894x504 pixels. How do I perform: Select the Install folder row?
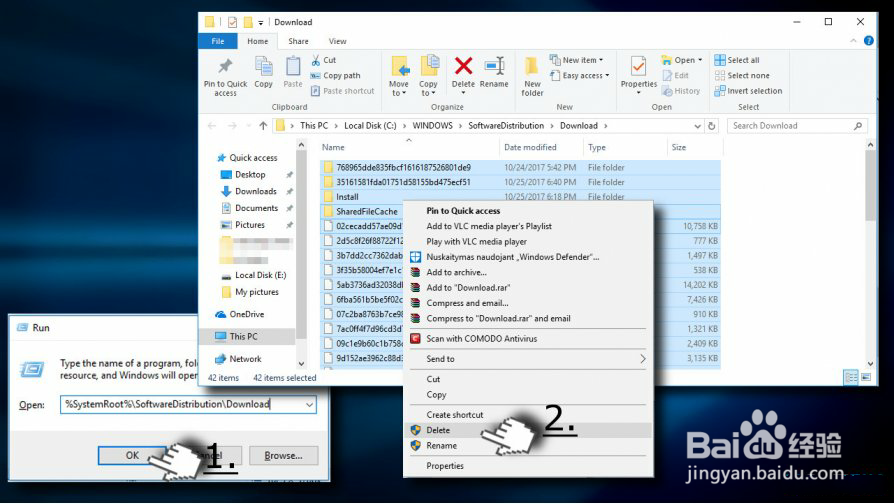[x=520, y=197]
